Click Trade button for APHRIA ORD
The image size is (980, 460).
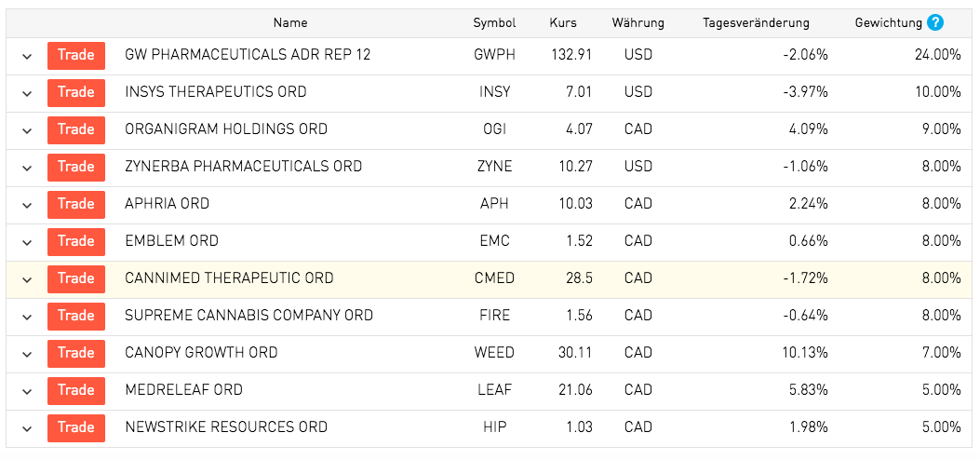(76, 204)
